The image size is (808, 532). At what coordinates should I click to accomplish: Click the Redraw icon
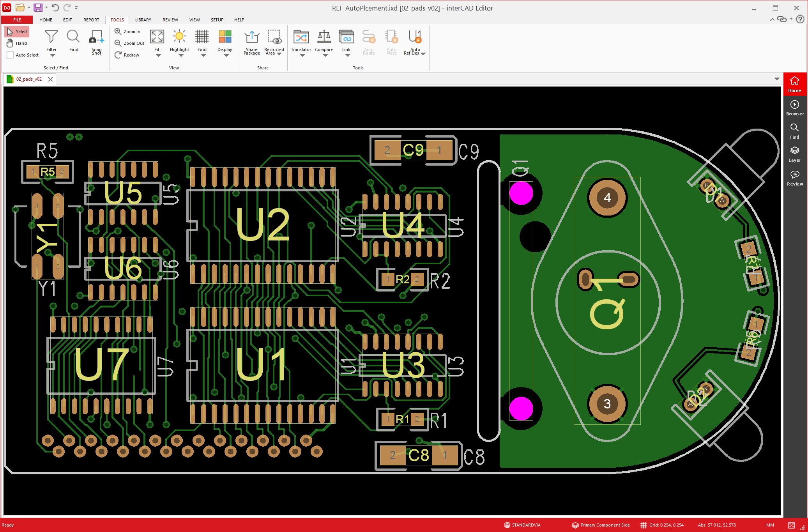pos(118,55)
